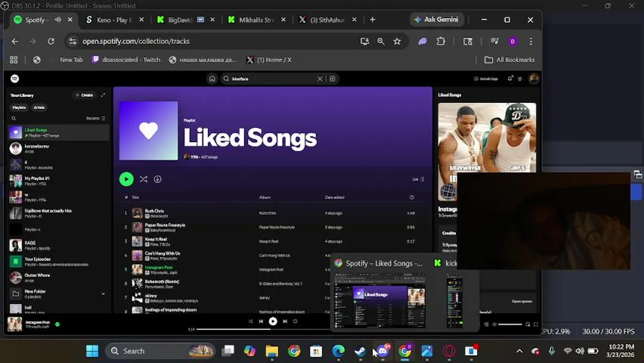Open the All Bookmarks folder
Image resolution: width=644 pixels, height=363 pixels.
(509, 59)
